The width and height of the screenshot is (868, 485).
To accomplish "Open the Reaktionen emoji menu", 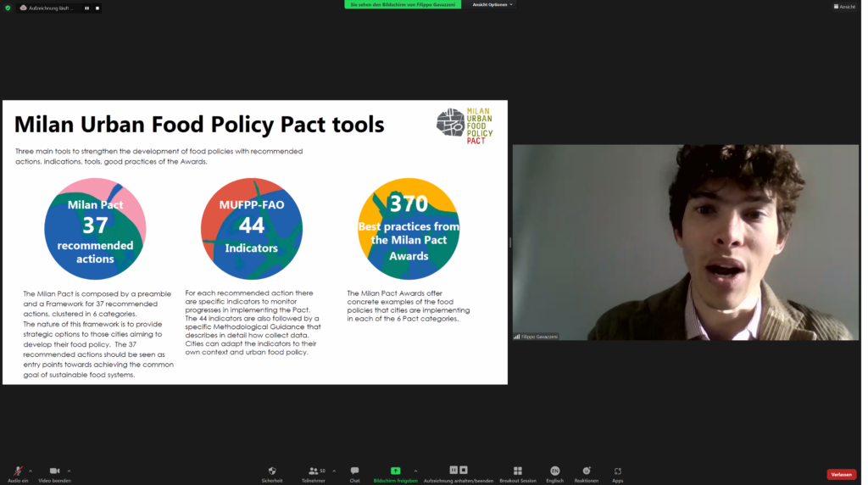I will (x=586, y=471).
